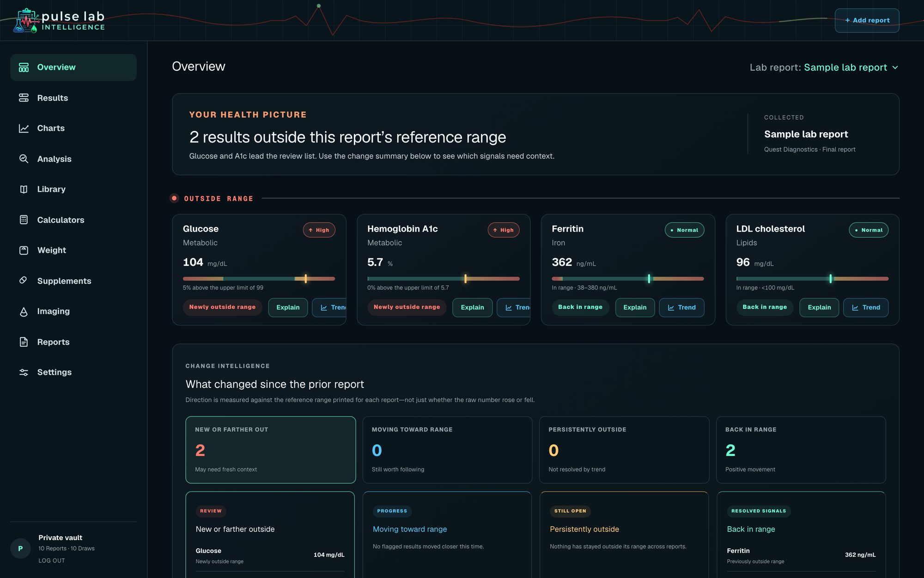Screen dimensions: 924x578
Task: Open Weight in the sidebar
Action: point(73,250)
